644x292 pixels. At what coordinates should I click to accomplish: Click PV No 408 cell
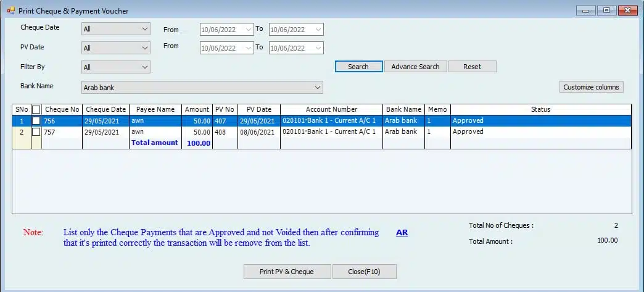coord(225,132)
